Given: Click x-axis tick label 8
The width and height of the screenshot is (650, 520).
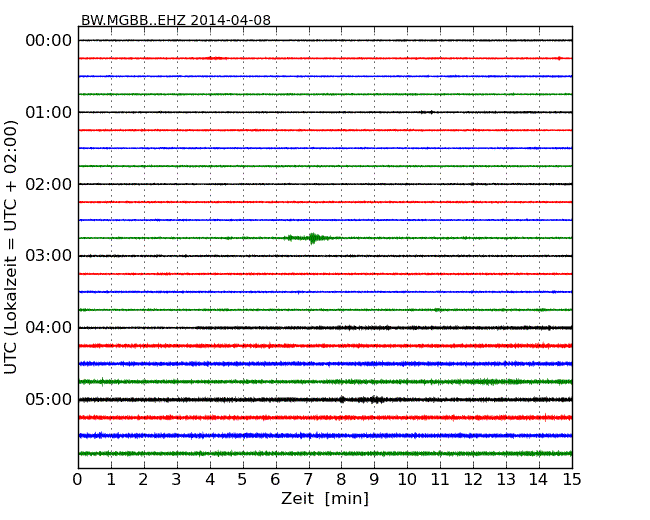Looking at the screenshot, I should coord(341,480).
